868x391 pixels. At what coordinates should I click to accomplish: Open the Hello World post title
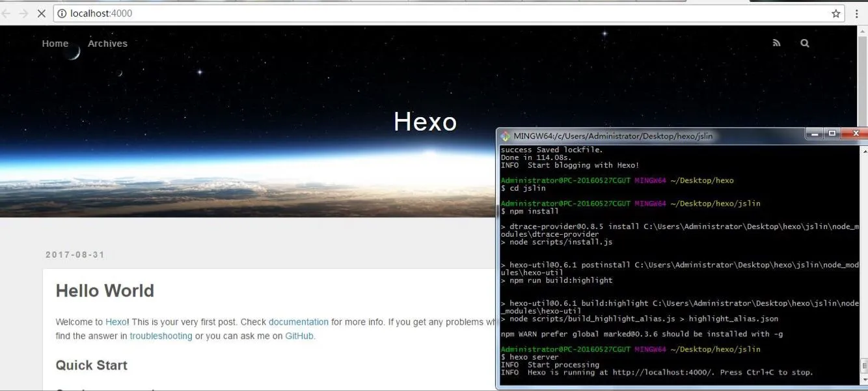105,291
